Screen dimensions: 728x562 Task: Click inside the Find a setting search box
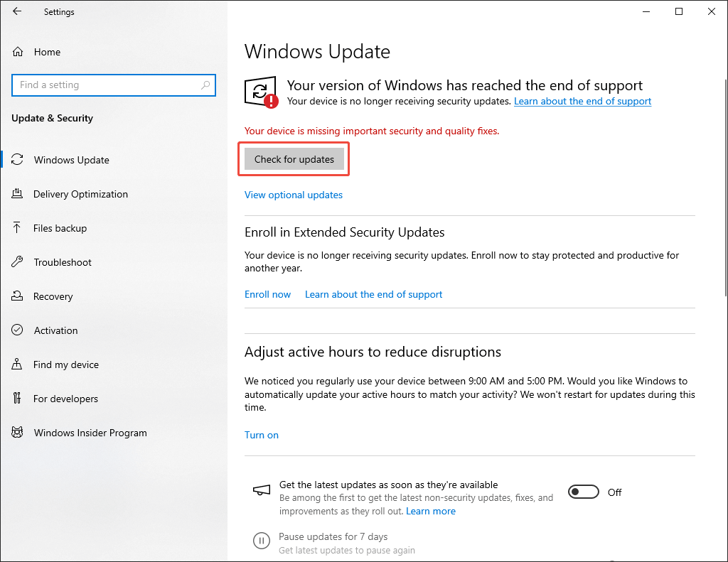(x=114, y=85)
